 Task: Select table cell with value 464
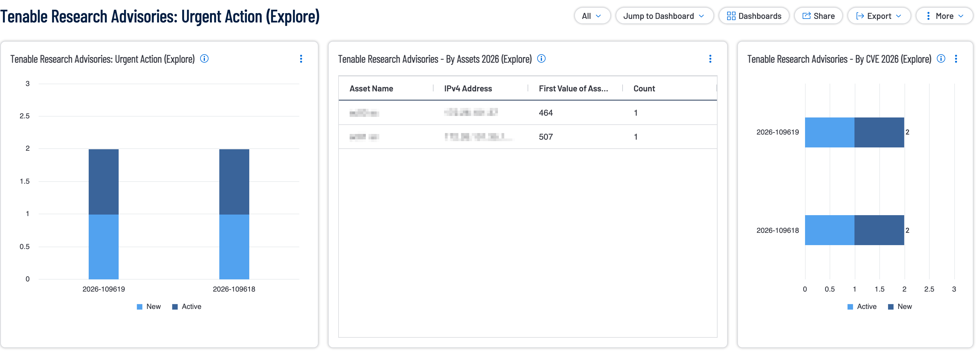pyautogui.click(x=546, y=113)
